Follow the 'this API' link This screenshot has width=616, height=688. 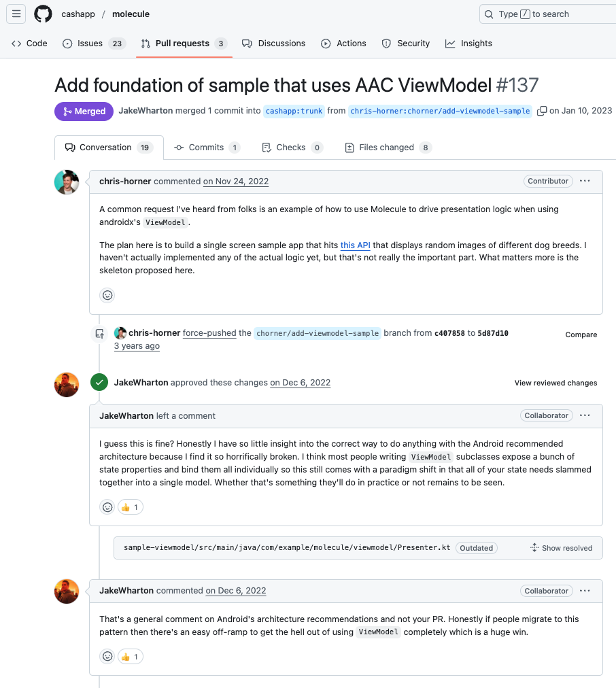pos(356,245)
